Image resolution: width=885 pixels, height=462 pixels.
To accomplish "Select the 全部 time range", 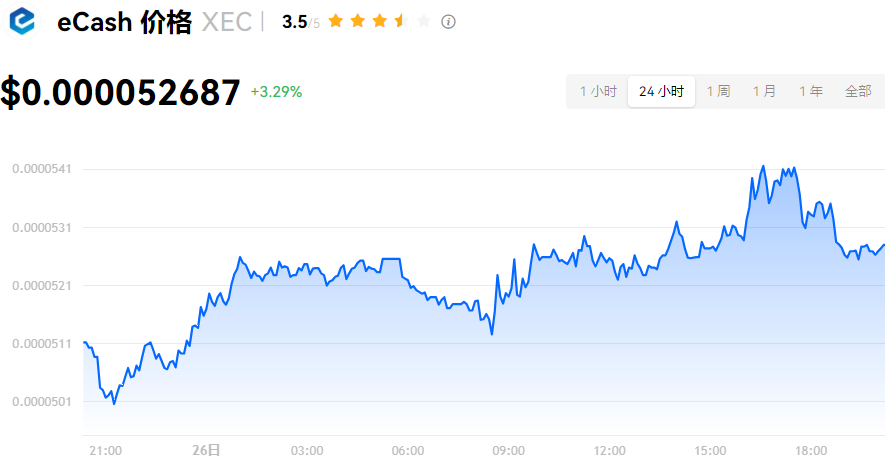I will click(x=858, y=91).
